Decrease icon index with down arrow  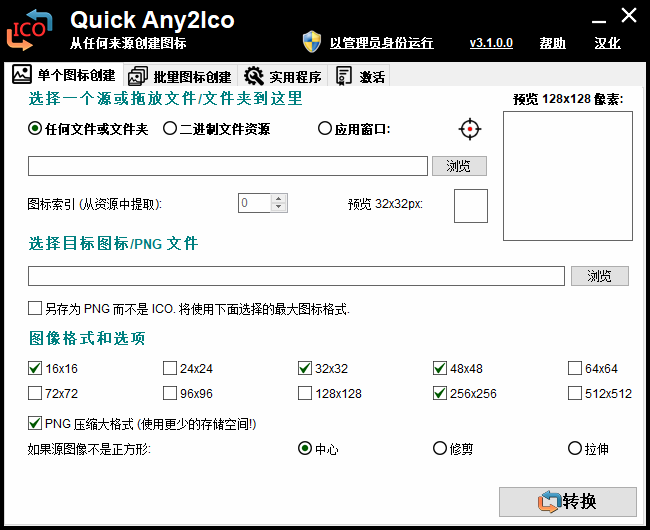tap(279, 208)
